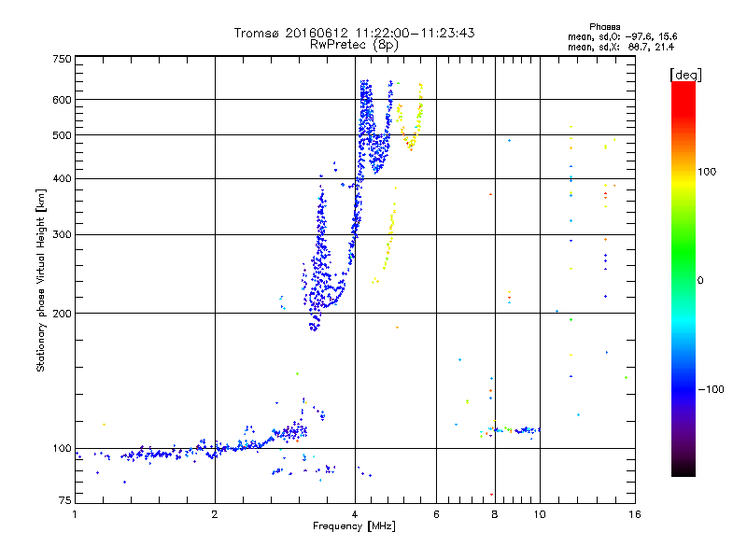
Task: Click the y-axis tick label '750'
Action: pos(62,59)
